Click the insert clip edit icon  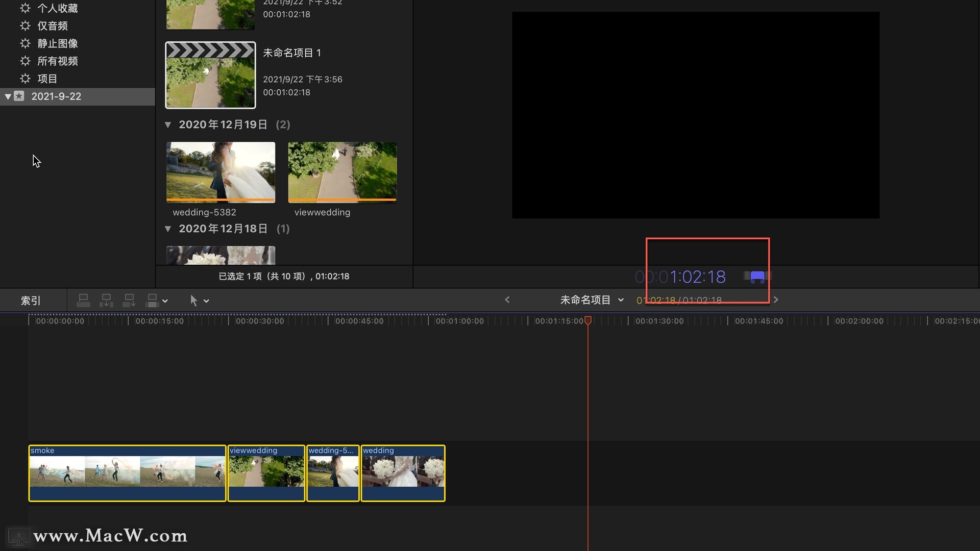coord(106,300)
